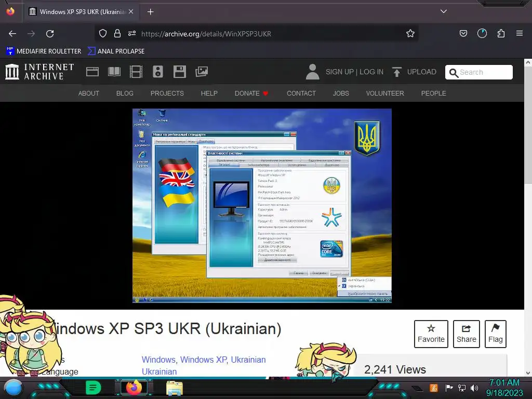The width and height of the screenshot is (532, 399).
Task: Click LOG IN link
Action: pos(371,72)
